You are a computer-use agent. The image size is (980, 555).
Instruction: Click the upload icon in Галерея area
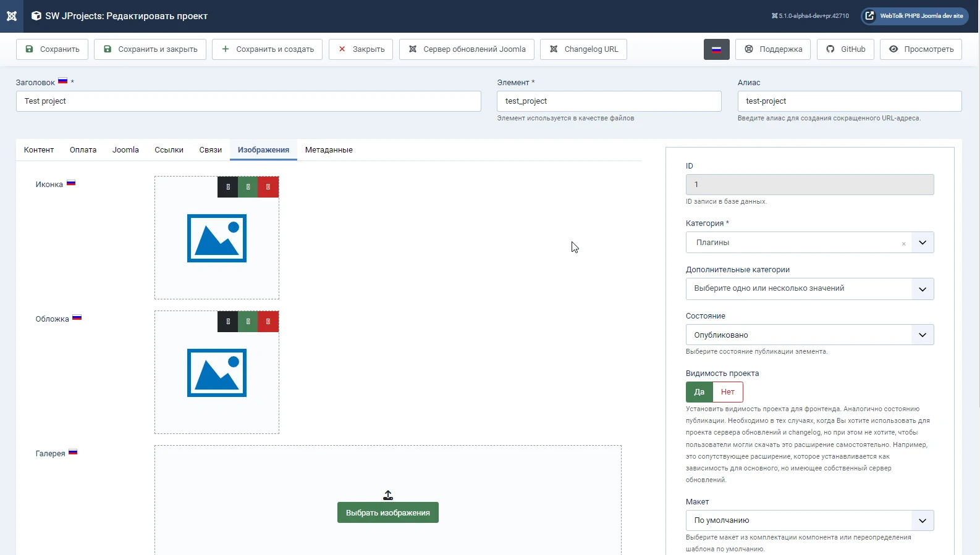(388, 495)
